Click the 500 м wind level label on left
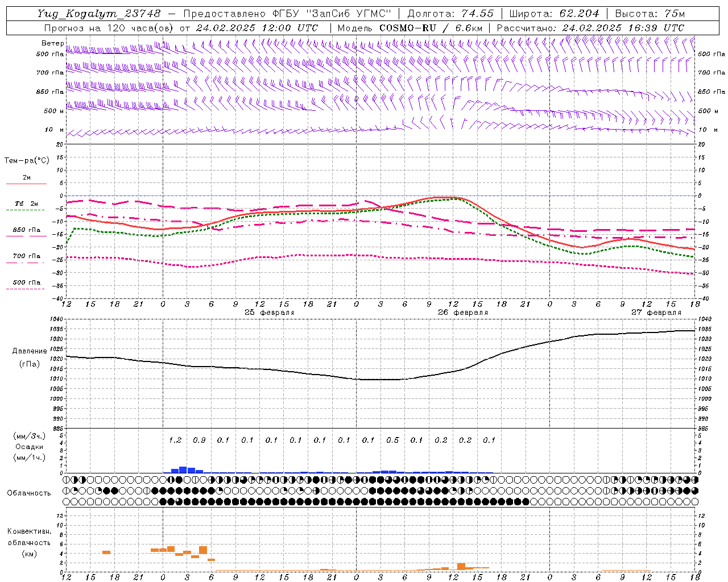 pyautogui.click(x=54, y=111)
